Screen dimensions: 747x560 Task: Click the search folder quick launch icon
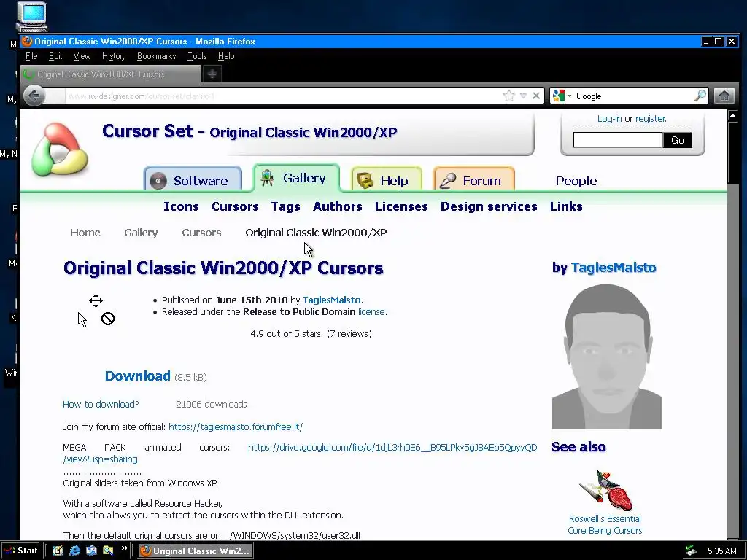pos(108,551)
